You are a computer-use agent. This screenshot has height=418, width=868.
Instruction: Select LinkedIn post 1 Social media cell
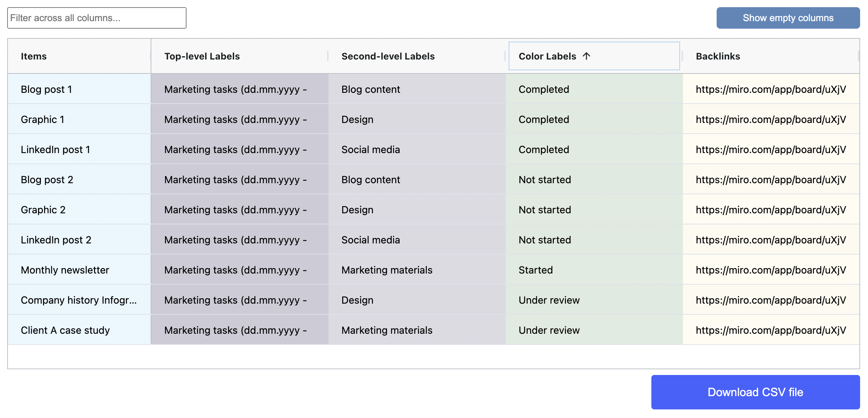371,149
